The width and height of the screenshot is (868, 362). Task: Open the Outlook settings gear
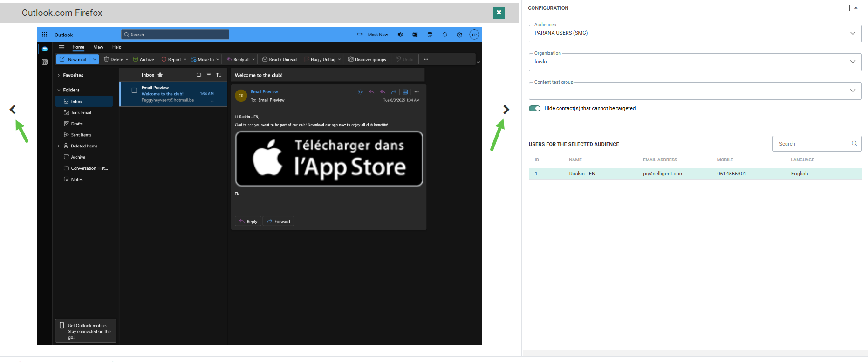click(459, 35)
